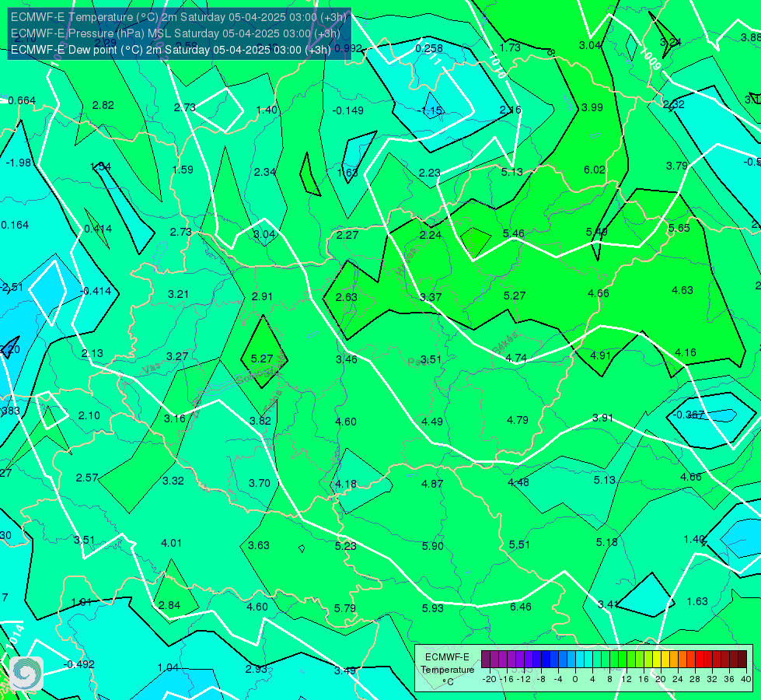This screenshot has width=761, height=700.
Task: Click the 3.46 value on the map
Action: point(347,359)
